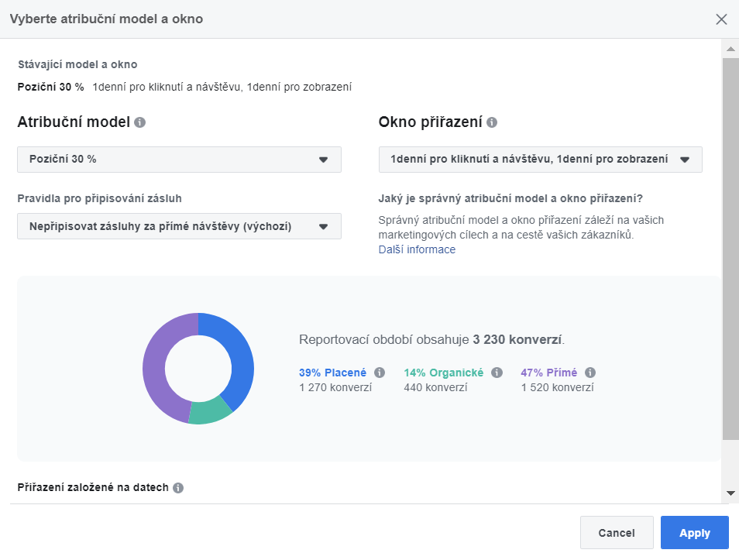Screen dimensions: 739x560
Task: Select the 39% Placené label
Action: coord(332,373)
